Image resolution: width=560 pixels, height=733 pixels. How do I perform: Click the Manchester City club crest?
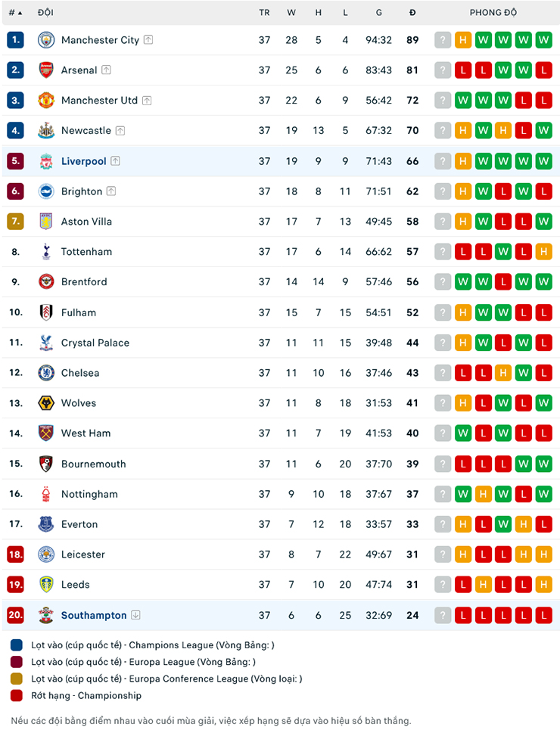pos(46,40)
